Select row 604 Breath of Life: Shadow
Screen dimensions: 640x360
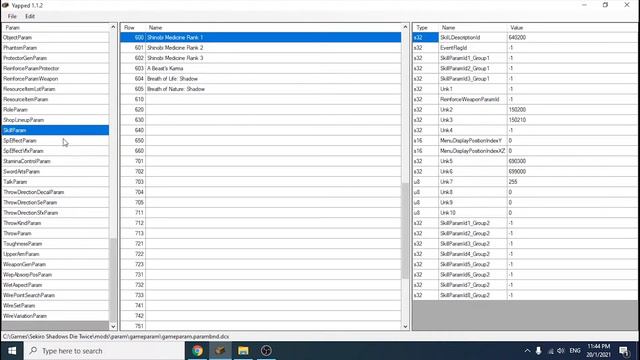(x=261, y=79)
